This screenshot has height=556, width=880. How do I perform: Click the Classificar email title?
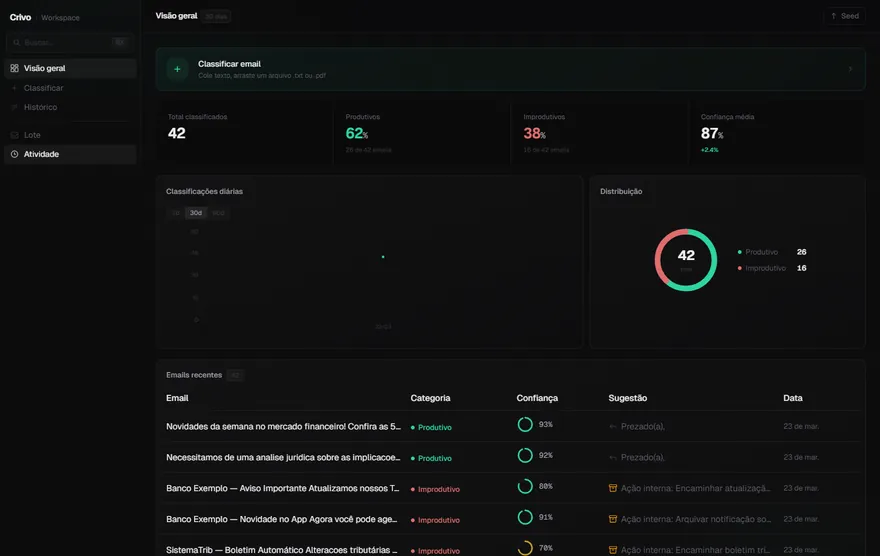[x=230, y=64]
